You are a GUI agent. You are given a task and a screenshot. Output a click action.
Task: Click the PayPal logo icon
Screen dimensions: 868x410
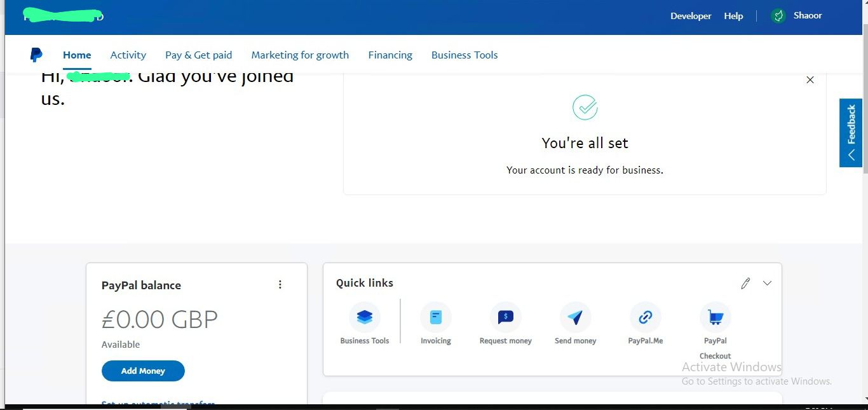point(36,55)
